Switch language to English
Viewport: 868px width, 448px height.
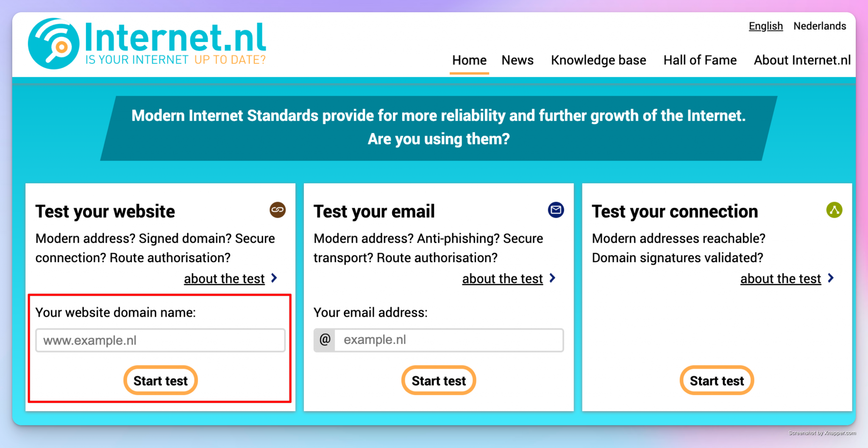(765, 26)
